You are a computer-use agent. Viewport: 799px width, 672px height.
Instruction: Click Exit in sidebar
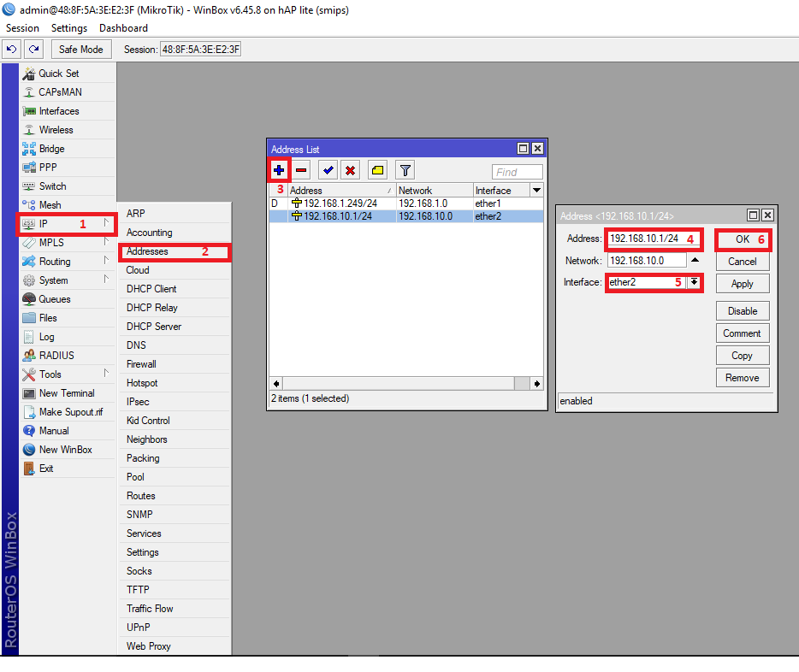point(68,469)
